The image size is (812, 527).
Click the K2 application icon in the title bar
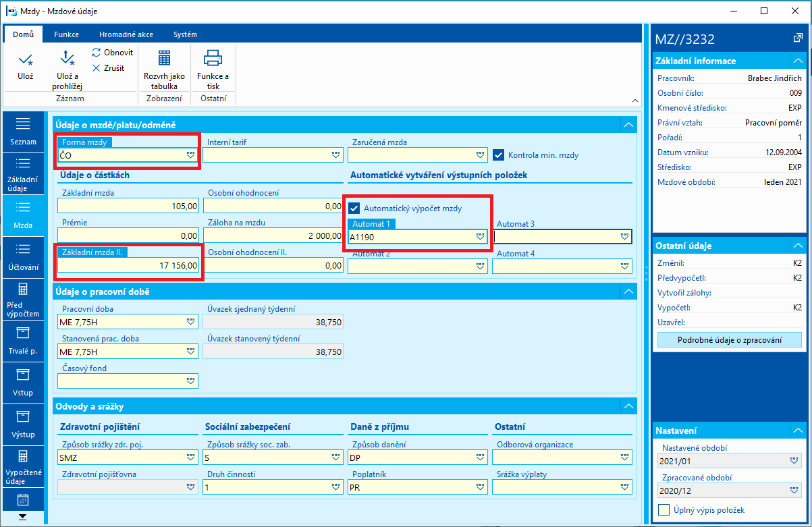(x=11, y=11)
